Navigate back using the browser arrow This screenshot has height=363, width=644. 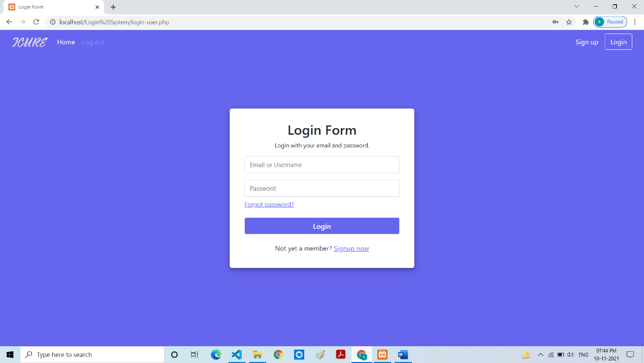[9, 22]
